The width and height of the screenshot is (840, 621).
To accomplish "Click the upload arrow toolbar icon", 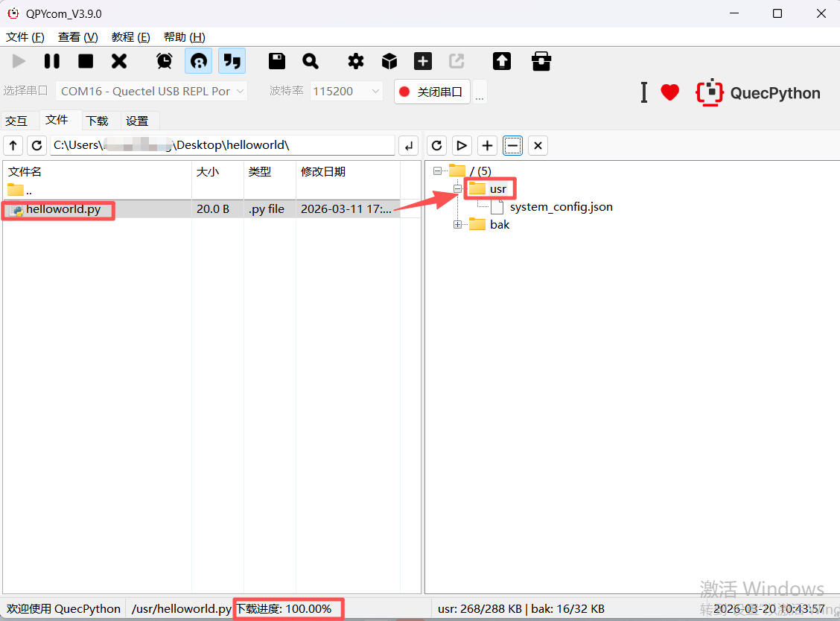I will pos(502,61).
